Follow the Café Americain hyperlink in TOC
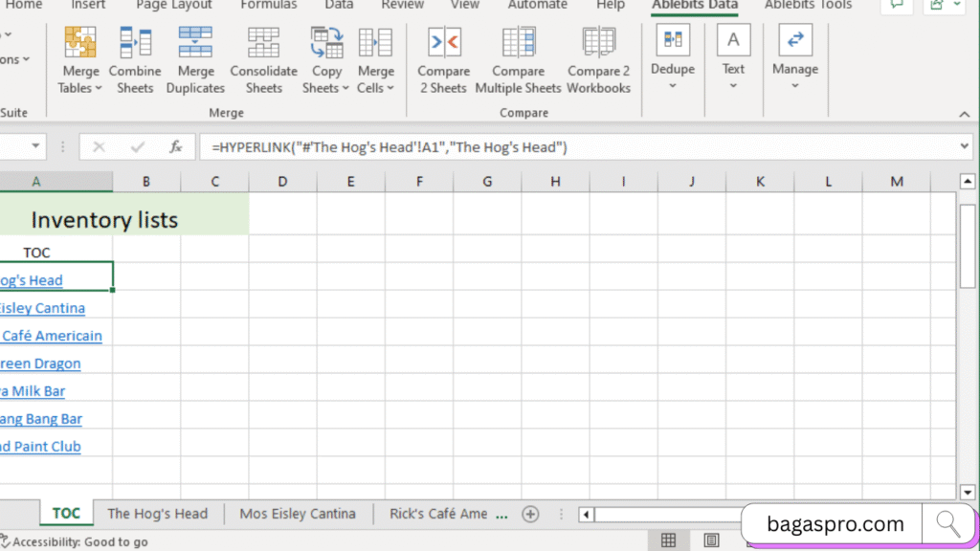This screenshot has width=980, height=551. coord(52,336)
